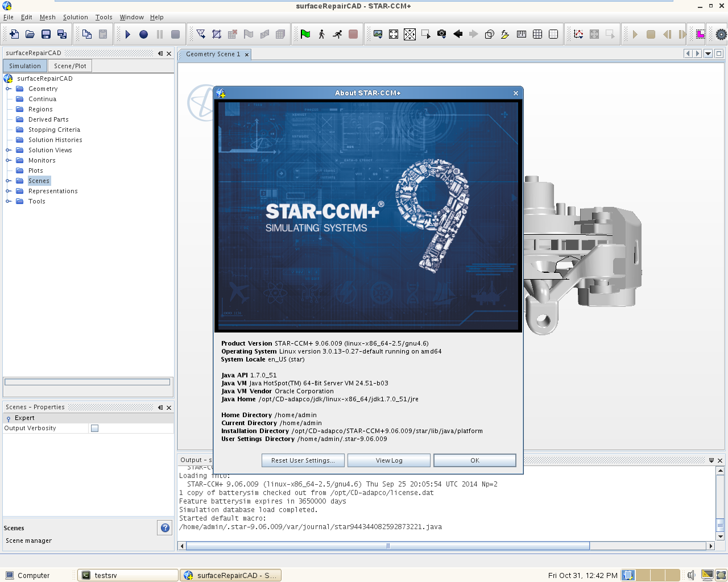The image size is (728, 582).
Task: Open the testsrv taskbar item
Action: click(128, 575)
